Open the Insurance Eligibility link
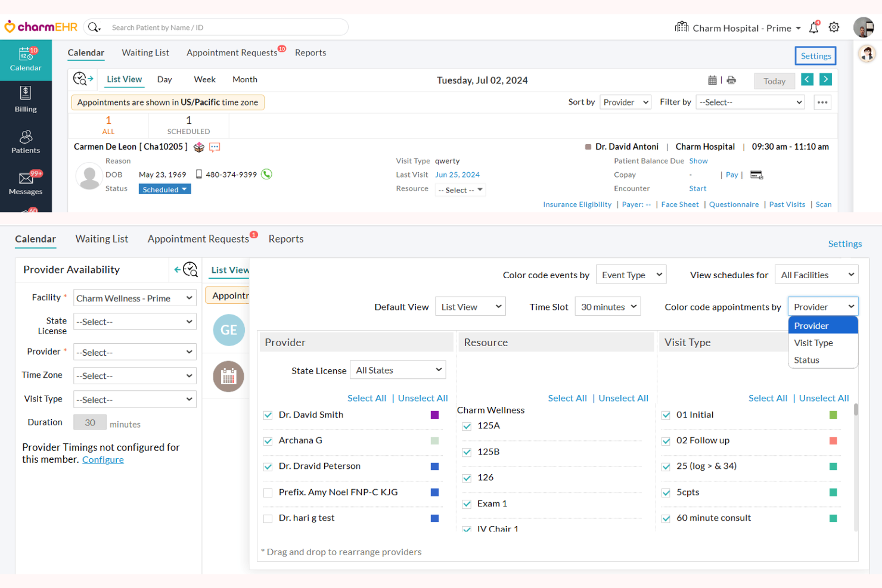 pos(577,204)
